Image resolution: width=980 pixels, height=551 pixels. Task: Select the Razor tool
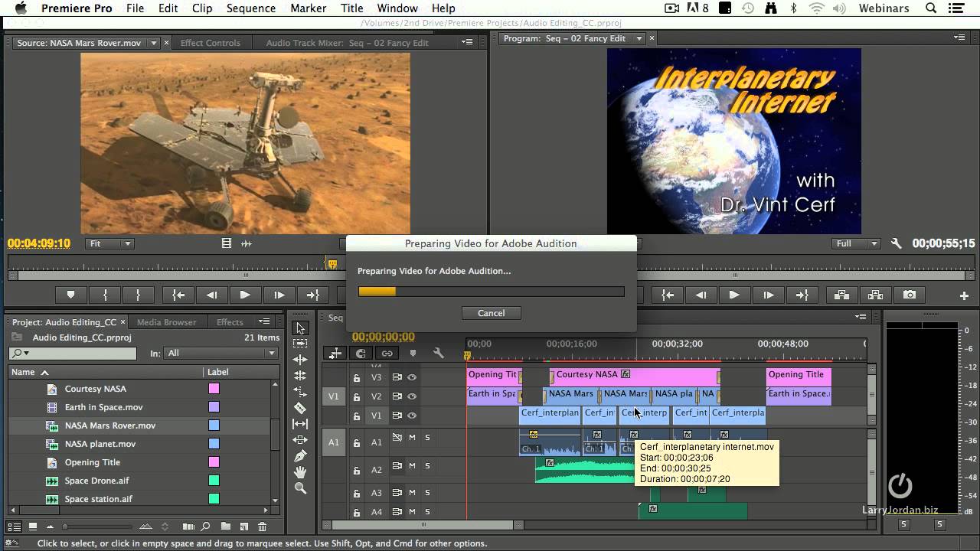pos(300,408)
